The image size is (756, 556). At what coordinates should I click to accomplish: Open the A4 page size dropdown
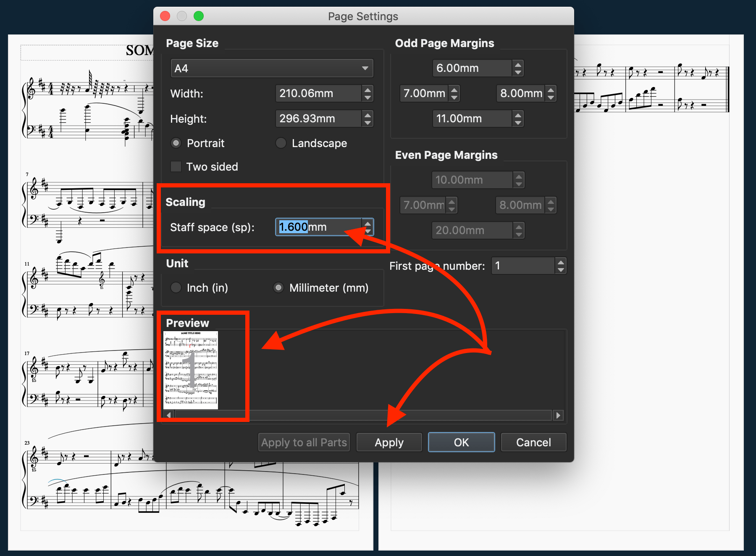271,68
